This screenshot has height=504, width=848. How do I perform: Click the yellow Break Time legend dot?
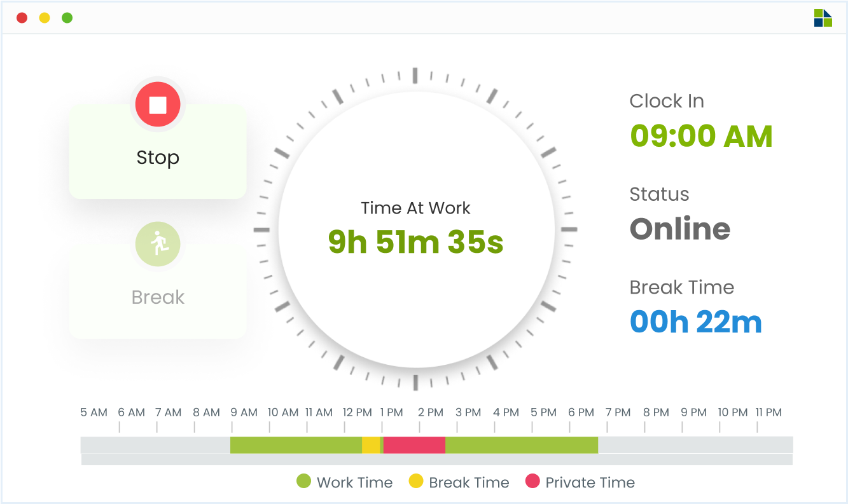416,481
